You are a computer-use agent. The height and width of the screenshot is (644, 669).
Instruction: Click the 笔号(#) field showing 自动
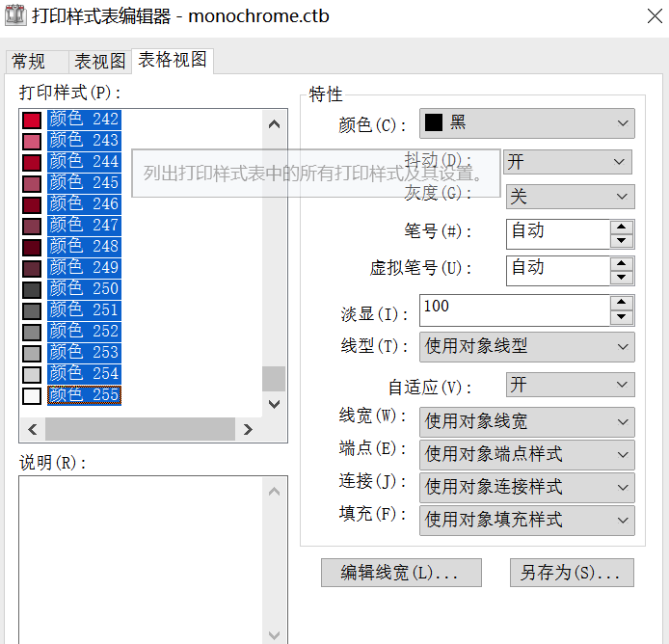(x=558, y=234)
